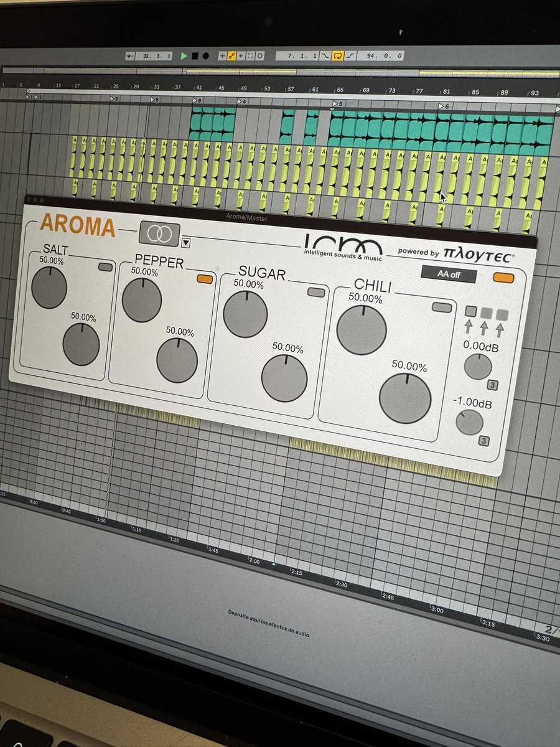Jump to locator 9 in the arrangement

pyautogui.click(x=197, y=100)
